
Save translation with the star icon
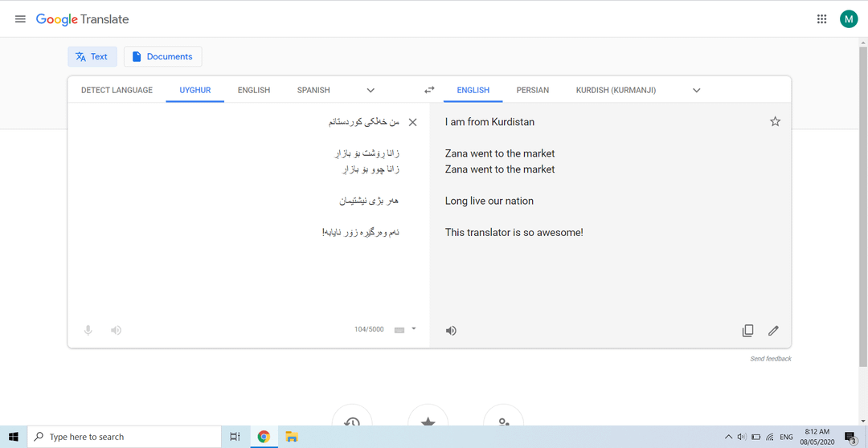tap(775, 122)
